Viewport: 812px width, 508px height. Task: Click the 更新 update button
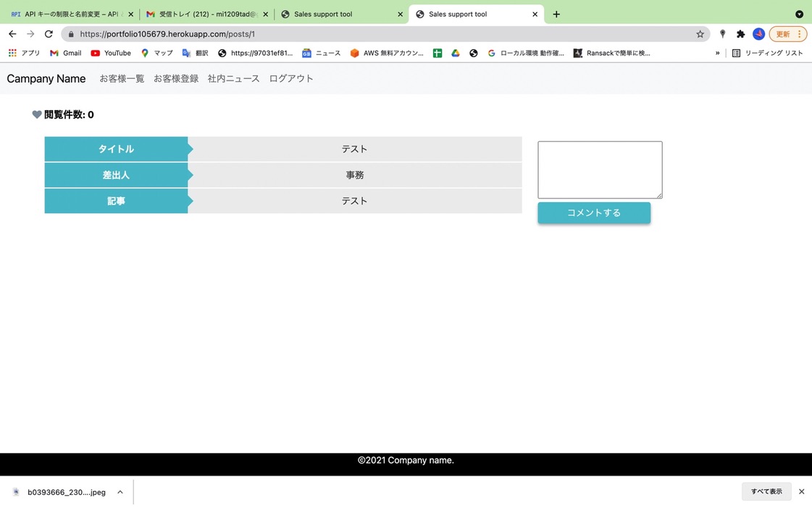(787, 34)
